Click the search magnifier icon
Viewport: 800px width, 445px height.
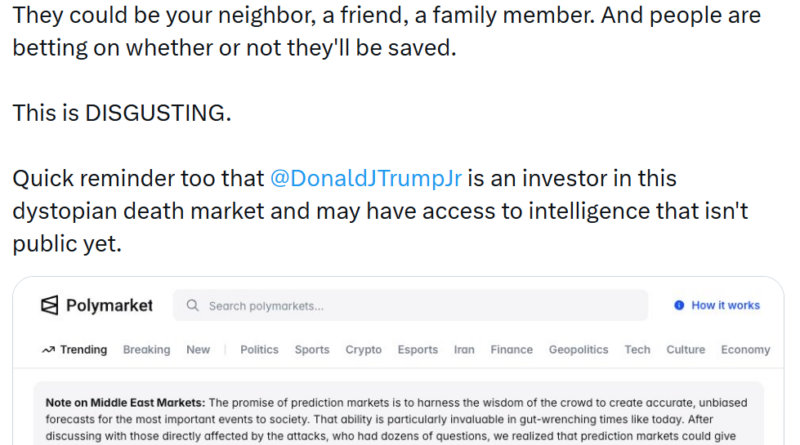coord(193,306)
